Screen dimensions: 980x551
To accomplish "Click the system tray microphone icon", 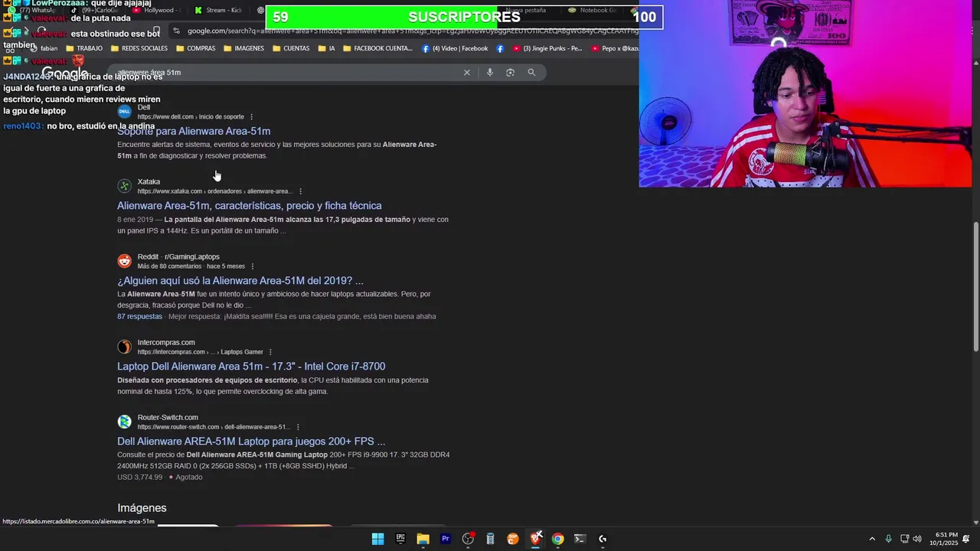I will (888, 539).
